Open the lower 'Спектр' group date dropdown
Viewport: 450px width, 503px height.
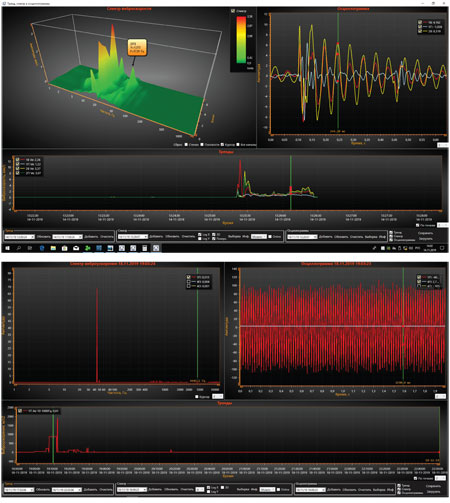(132, 490)
